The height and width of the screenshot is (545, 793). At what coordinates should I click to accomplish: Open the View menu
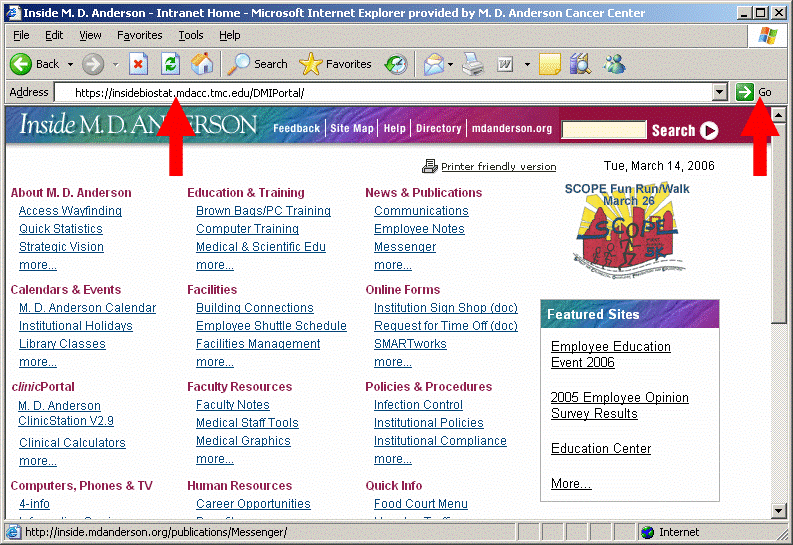coord(91,35)
